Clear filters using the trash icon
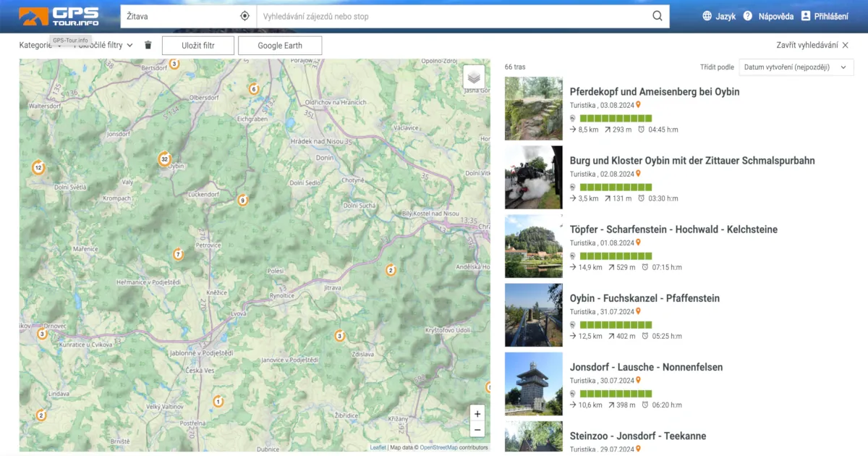This screenshot has height=456, width=868. click(148, 45)
